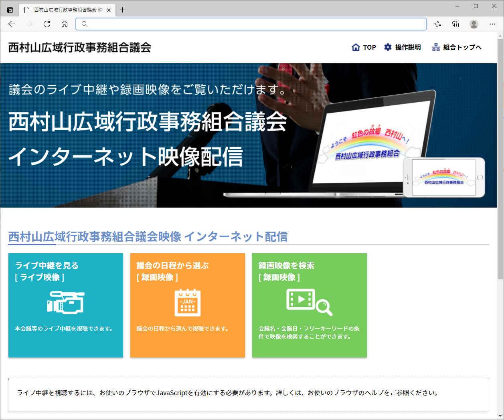Open the browser home page icon
The height and width of the screenshot is (420, 504).
pyautogui.click(x=65, y=24)
